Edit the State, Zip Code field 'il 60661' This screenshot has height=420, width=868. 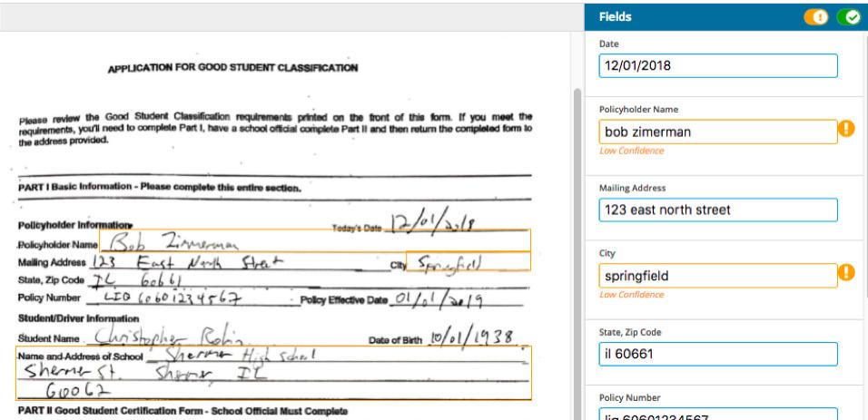pyautogui.click(x=718, y=354)
